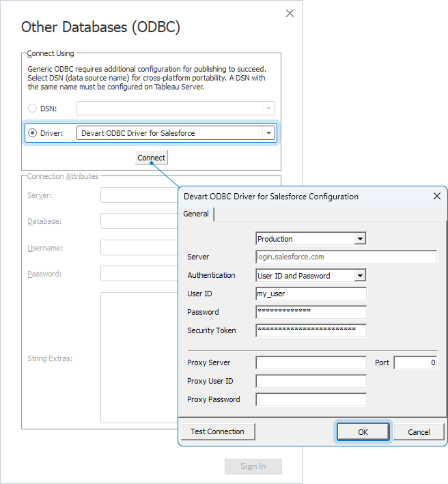Viewport: 448px width, 484px height.
Task: Click the Password field in Connection Attributes
Action: coord(139,274)
